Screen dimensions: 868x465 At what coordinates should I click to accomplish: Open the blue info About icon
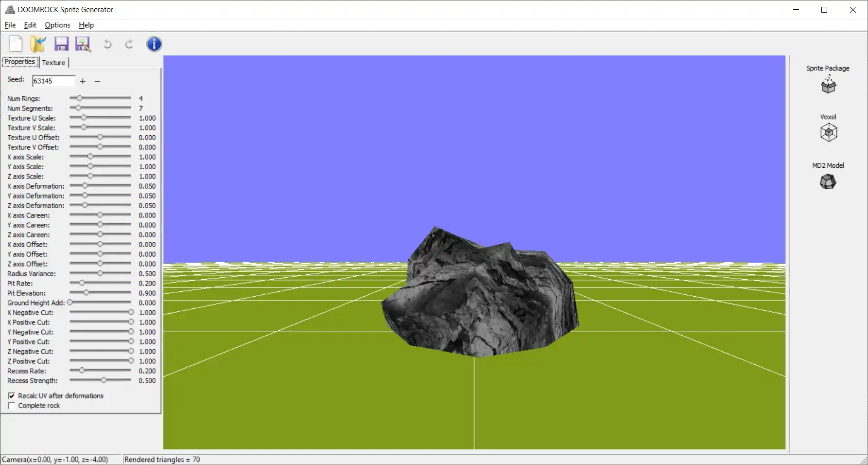tap(154, 44)
